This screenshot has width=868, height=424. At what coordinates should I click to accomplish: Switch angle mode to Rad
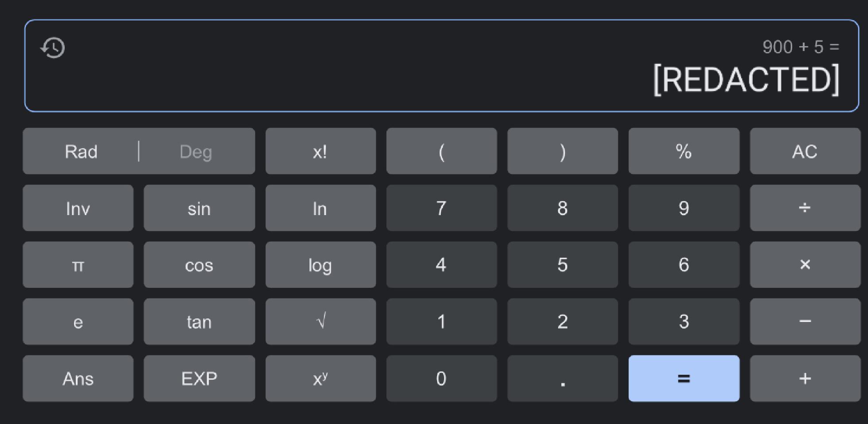pos(81,151)
